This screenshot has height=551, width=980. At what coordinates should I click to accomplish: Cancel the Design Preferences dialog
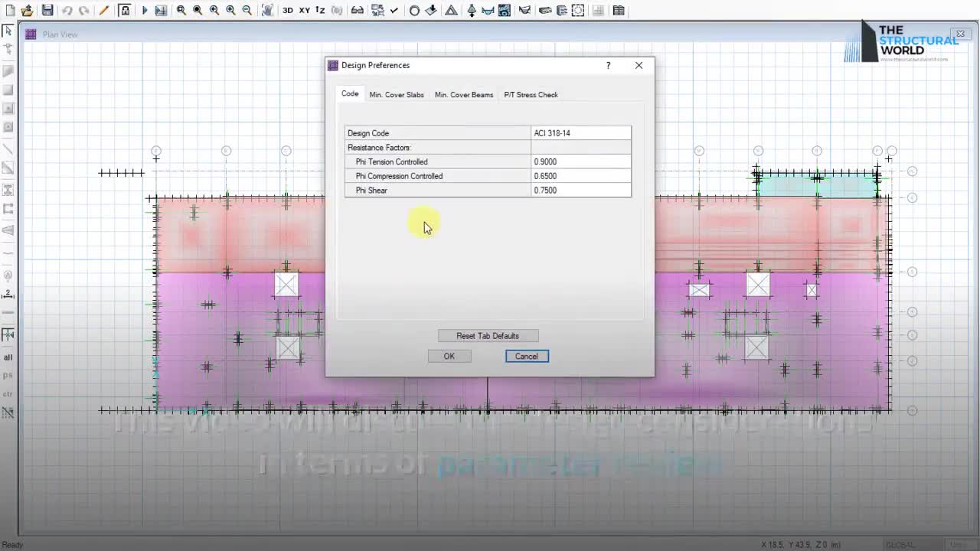point(527,356)
